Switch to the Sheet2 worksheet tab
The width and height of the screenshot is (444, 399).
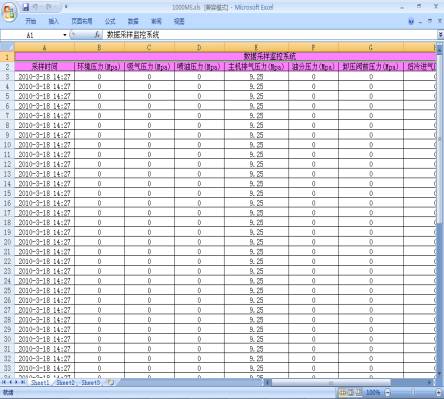[x=65, y=382]
